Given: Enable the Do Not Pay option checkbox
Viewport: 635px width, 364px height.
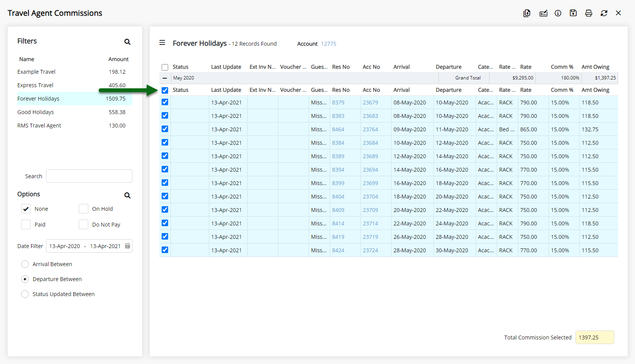Looking at the screenshot, I should [x=83, y=225].
